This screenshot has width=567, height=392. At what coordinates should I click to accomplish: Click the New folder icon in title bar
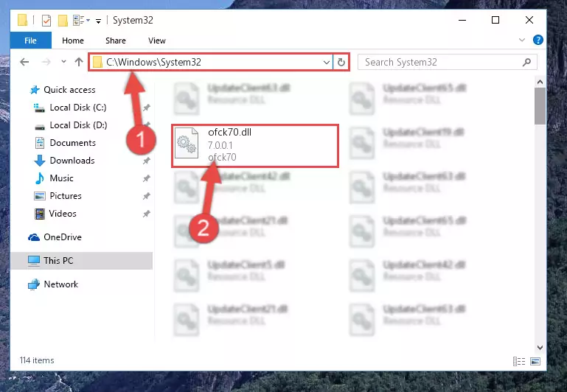(63, 21)
